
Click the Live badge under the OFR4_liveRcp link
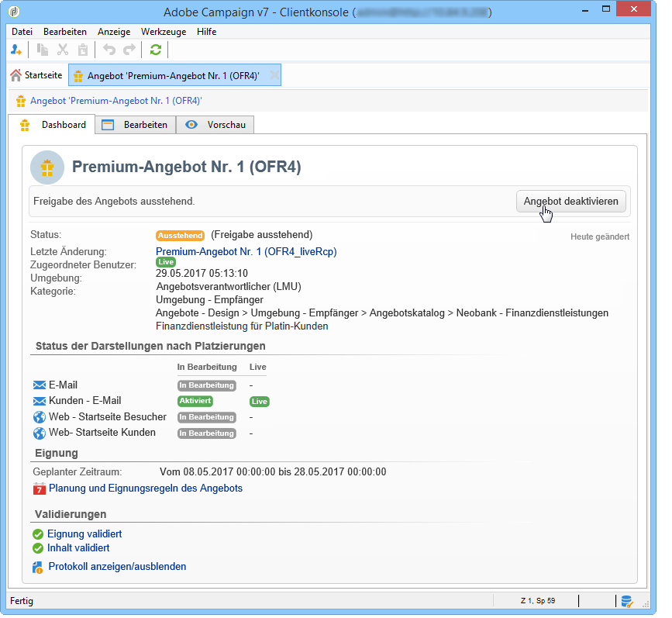click(x=166, y=262)
